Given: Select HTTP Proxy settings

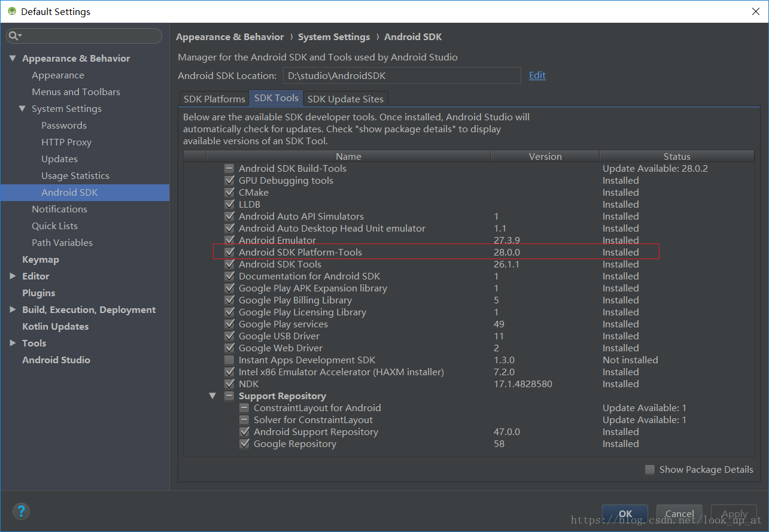Looking at the screenshot, I should (66, 142).
